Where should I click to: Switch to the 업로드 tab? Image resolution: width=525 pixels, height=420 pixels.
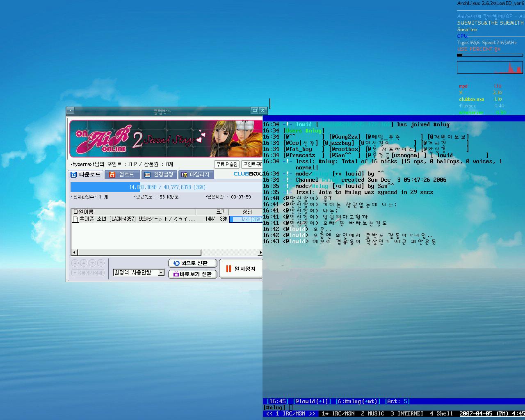coord(122,175)
